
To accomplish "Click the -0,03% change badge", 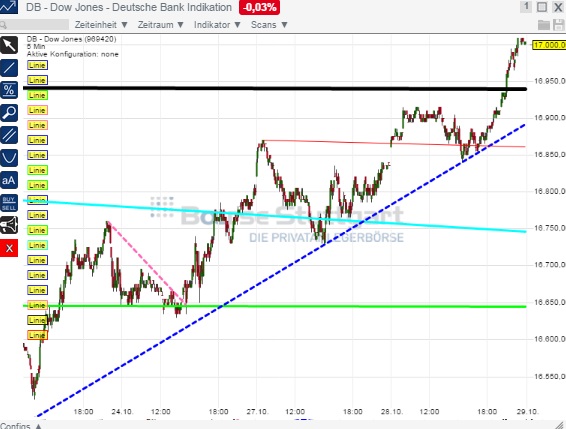I will click(259, 7).
